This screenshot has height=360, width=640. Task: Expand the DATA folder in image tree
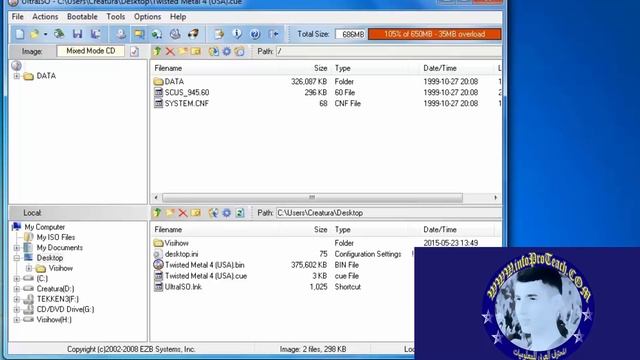pyautogui.click(x=17, y=76)
